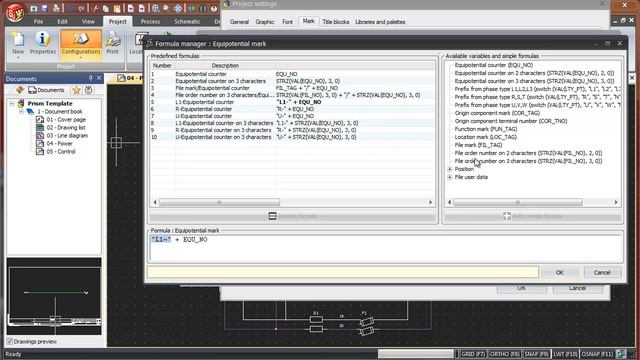640x360 pixels.
Task: Toggle LWT (F10) in status bar
Action: 565,354
